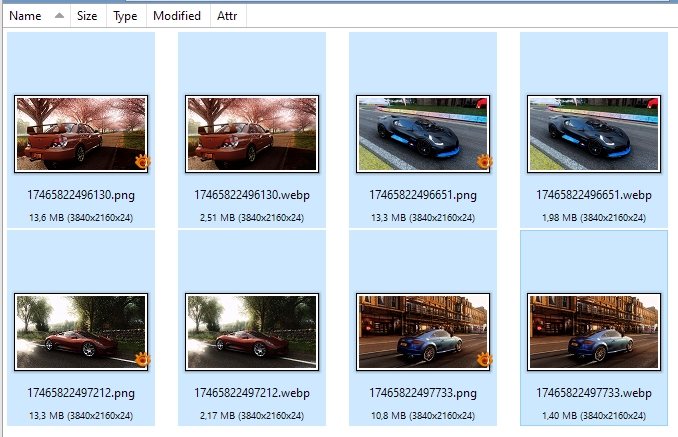
Task: Click the 1,98 MB size info text
Action: tap(594, 218)
